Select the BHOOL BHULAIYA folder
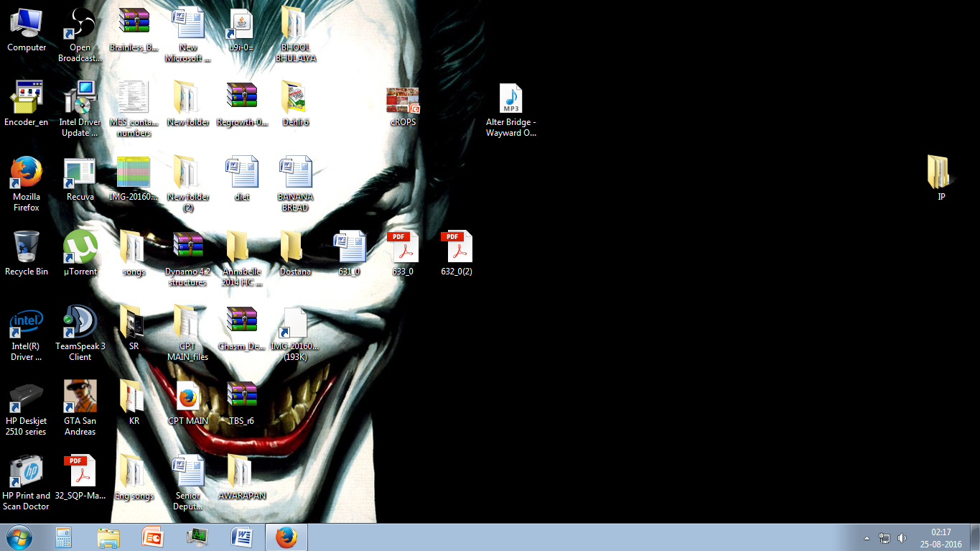The height and width of the screenshot is (551, 980). [x=296, y=34]
